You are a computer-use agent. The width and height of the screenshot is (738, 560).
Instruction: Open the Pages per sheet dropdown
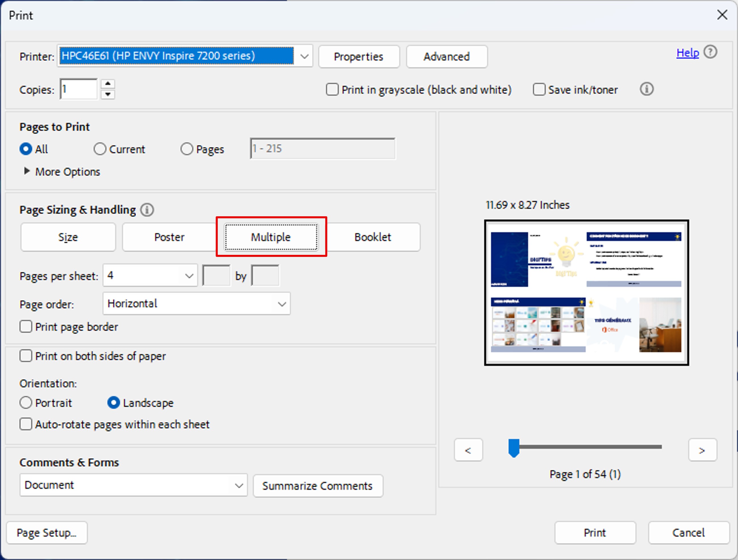pyautogui.click(x=150, y=276)
